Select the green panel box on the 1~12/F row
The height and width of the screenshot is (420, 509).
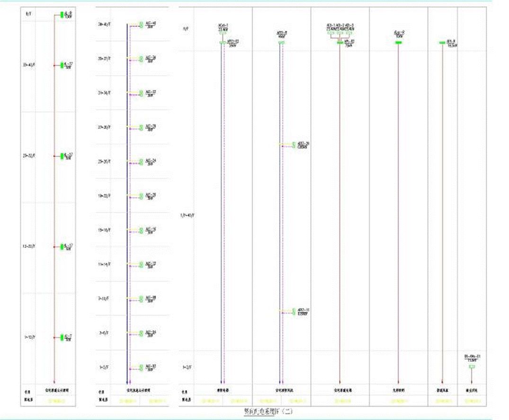(62, 338)
